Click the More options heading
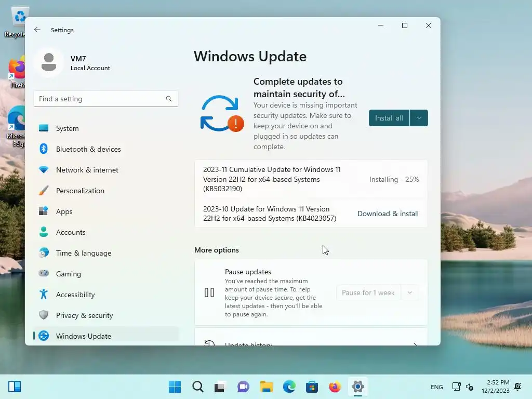 (217, 250)
